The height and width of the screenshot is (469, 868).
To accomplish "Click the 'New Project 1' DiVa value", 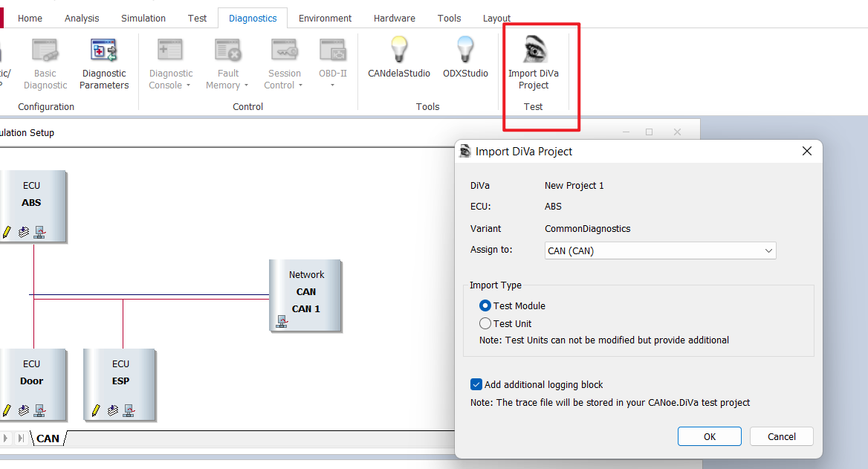I will pos(574,186).
